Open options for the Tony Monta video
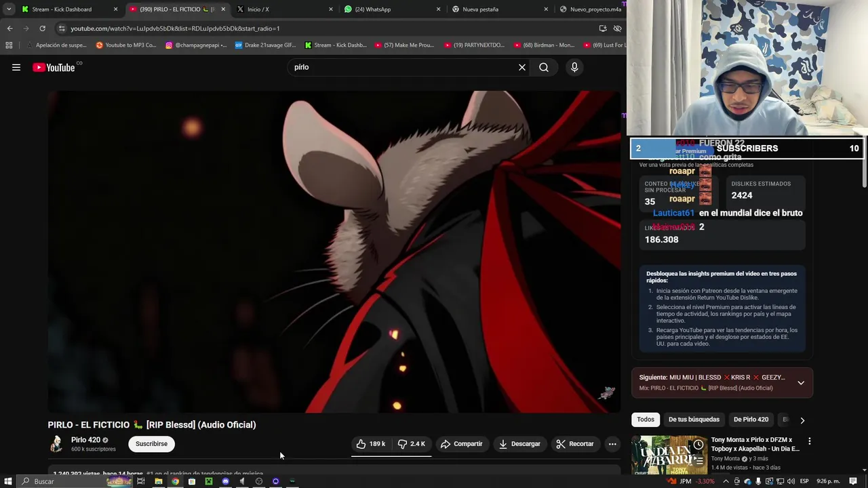This screenshot has width=868, height=488. (x=809, y=441)
